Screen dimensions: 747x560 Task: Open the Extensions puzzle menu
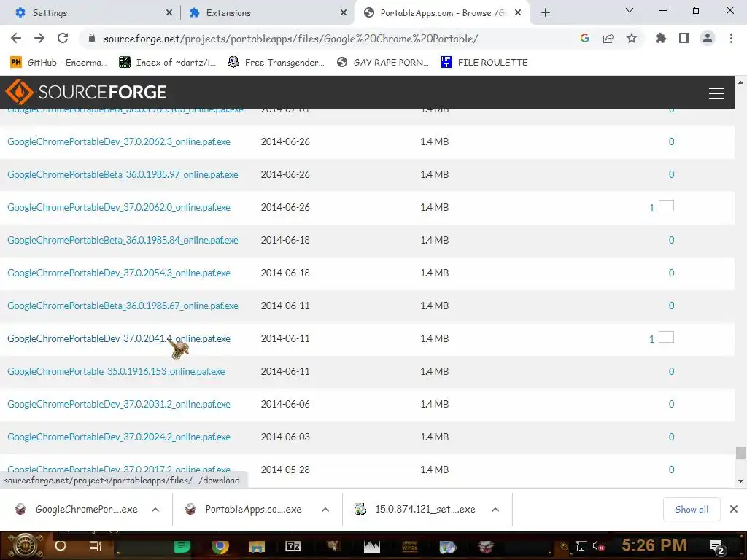click(661, 38)
